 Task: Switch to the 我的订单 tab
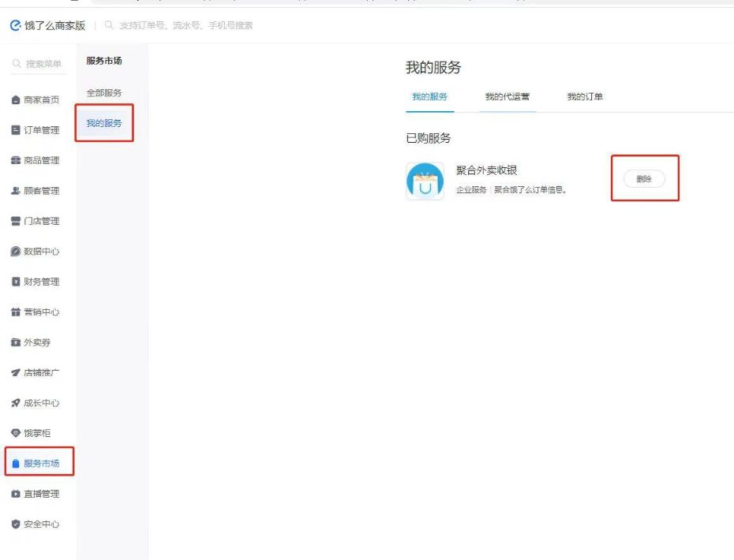click(585, 97)
